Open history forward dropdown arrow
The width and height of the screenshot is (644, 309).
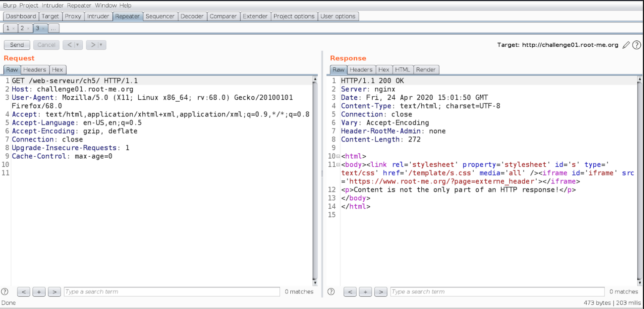tap(101, 45)
